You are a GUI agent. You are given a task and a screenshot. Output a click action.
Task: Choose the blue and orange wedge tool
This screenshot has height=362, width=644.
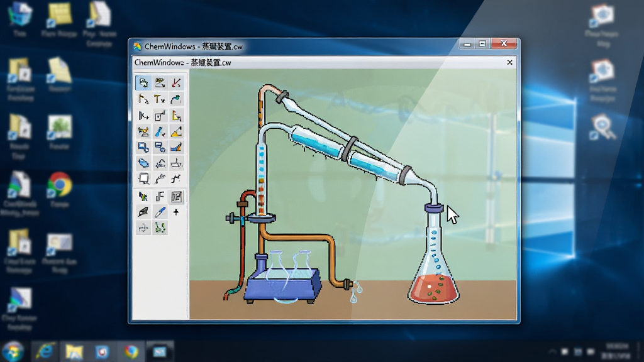coord(176,147)
